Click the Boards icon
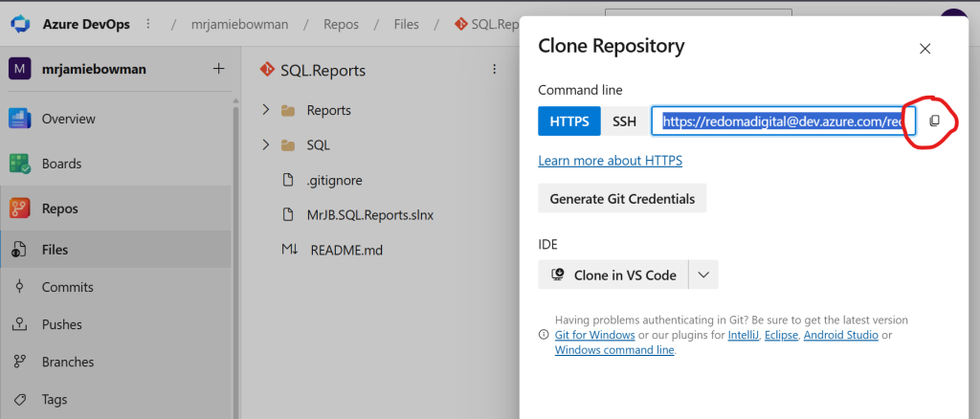Viewport: 980px width, 419px height. click(x=20, y=164)
